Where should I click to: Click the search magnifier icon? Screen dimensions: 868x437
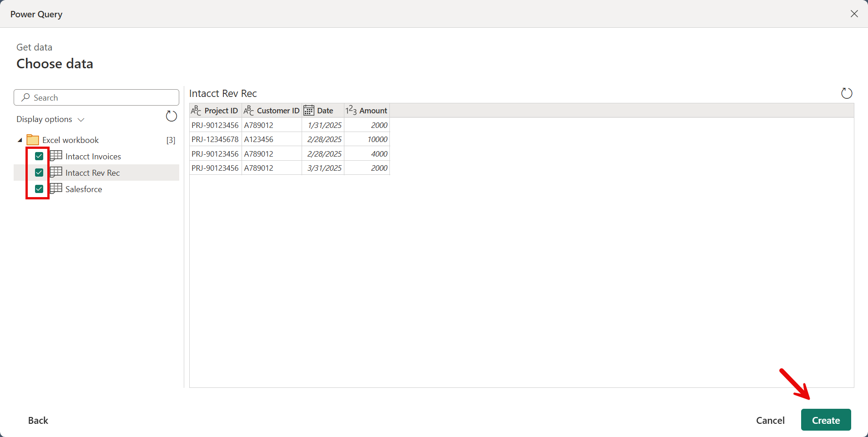click(25, 97)
